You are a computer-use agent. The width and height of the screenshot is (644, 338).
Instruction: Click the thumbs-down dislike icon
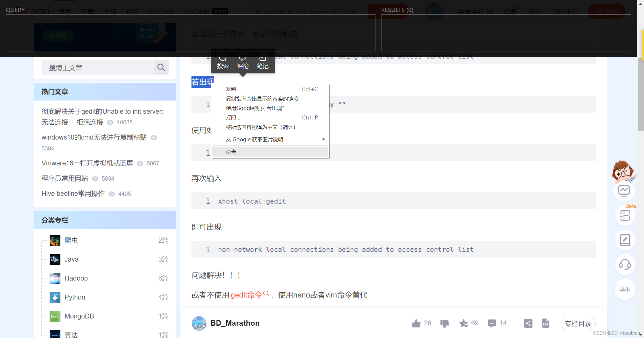click(x=444, y=324)
